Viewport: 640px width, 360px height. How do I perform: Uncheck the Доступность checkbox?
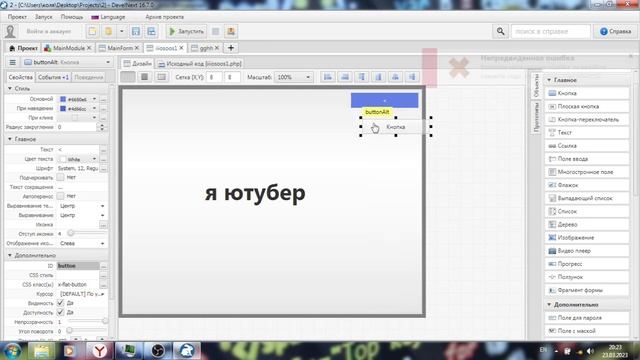pyautogui.click(x=60, y=312)
